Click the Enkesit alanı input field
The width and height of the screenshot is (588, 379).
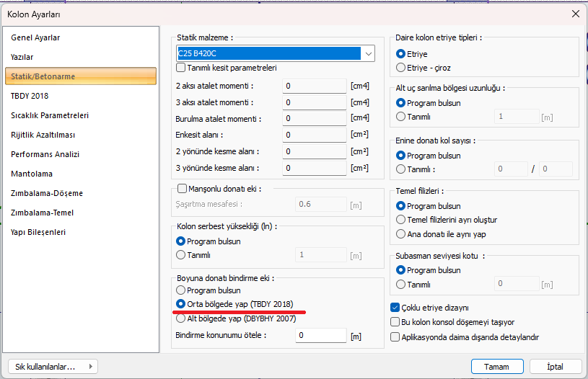315,135
